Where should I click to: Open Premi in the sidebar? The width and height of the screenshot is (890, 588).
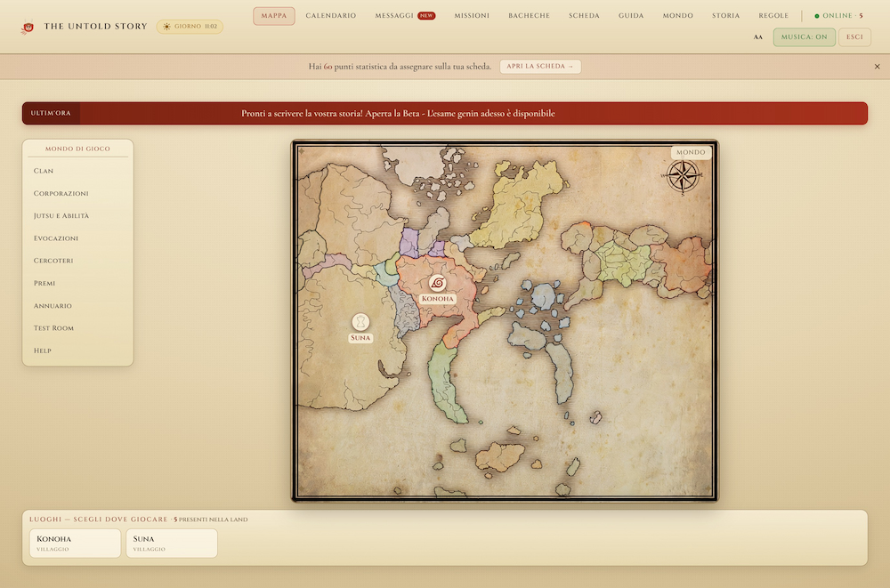pyautogui.click(x=77, y=283)
